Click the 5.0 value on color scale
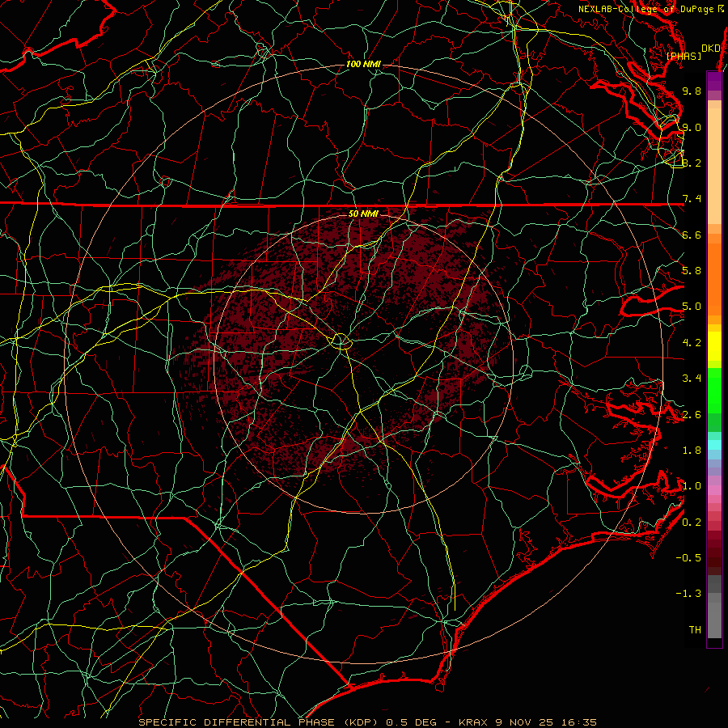728x728 pixels. pos(692,307)
